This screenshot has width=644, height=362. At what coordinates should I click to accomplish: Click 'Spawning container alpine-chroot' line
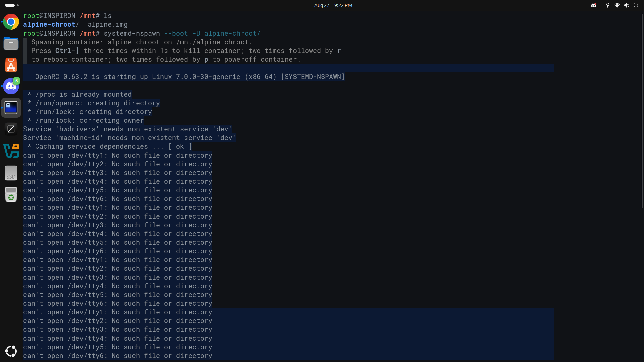coord(142,42)
